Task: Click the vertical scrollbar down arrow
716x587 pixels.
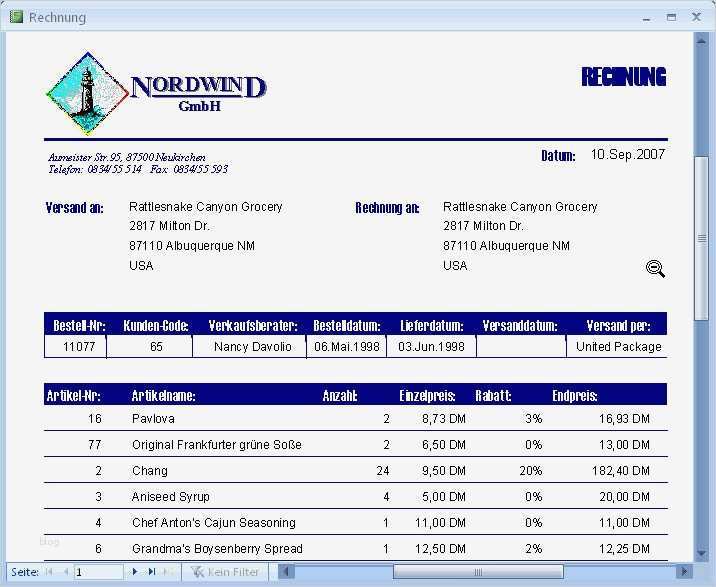Action: pyautogui.click(x=701, y=554)
